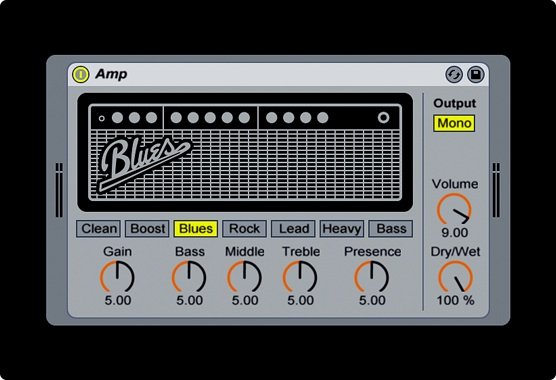Click the Bass tone knob

coord(189,277)
